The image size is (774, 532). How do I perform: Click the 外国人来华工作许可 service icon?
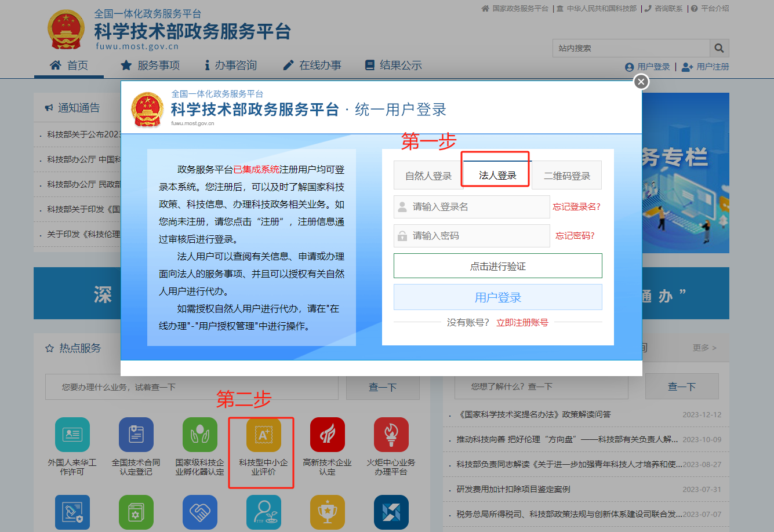pyautogui.click(x=72, y=435)
